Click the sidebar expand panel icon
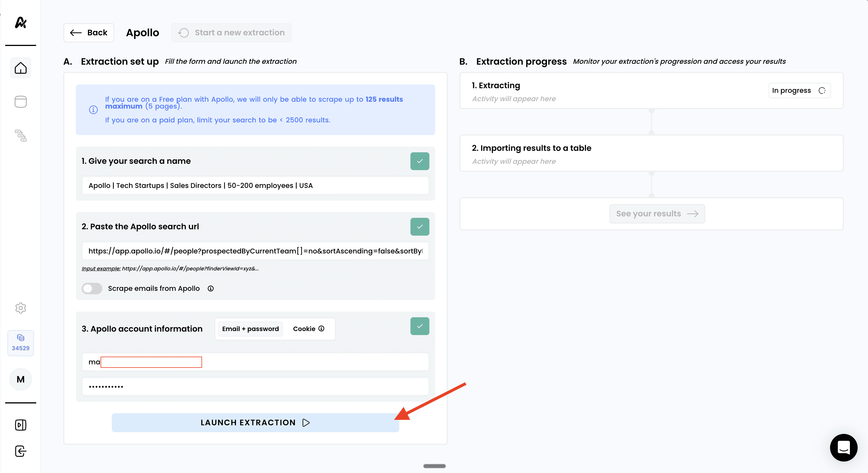The width and height of the screenshot is (868, 473). tap(21, 425)
